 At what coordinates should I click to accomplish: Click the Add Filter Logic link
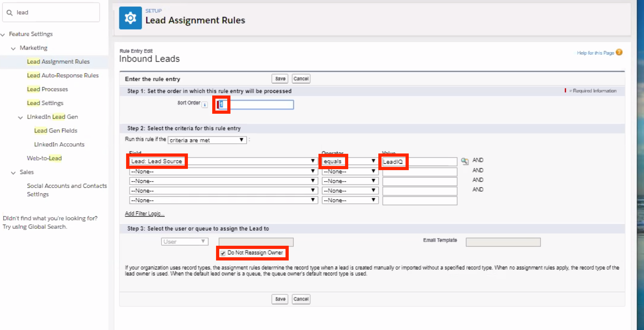tap(144, 214)
